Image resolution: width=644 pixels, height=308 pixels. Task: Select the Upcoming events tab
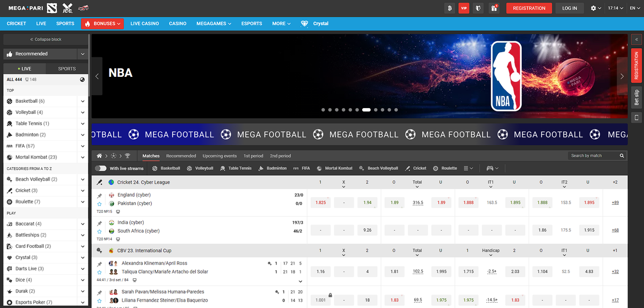219,156
